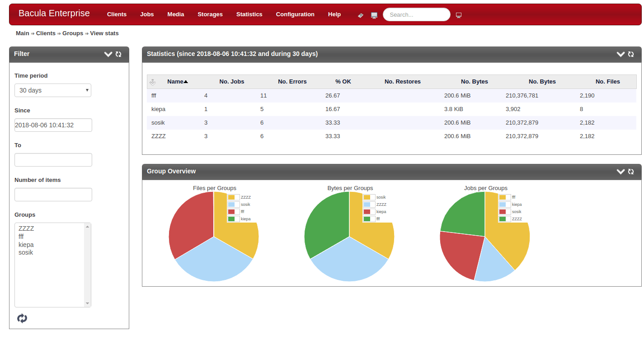Refresh the Group Overview panel via header icon
Image resolution: width=644 pixels, height=358 pixels.
[x=631, y=172]
